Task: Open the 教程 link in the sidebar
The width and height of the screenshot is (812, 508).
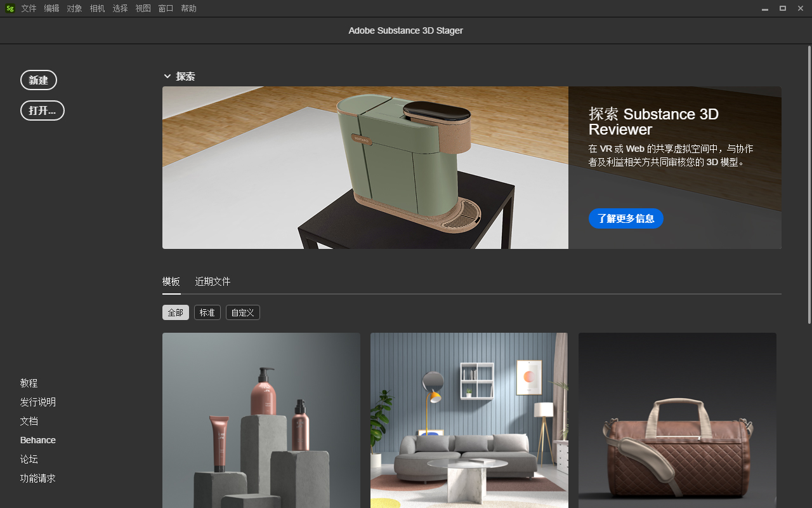Action: point(29,383)
